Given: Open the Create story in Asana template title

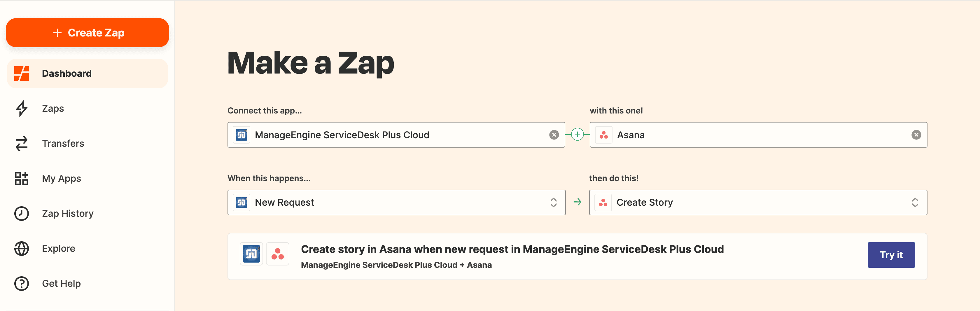Looking at the screenshot, I should coord(512,249).
